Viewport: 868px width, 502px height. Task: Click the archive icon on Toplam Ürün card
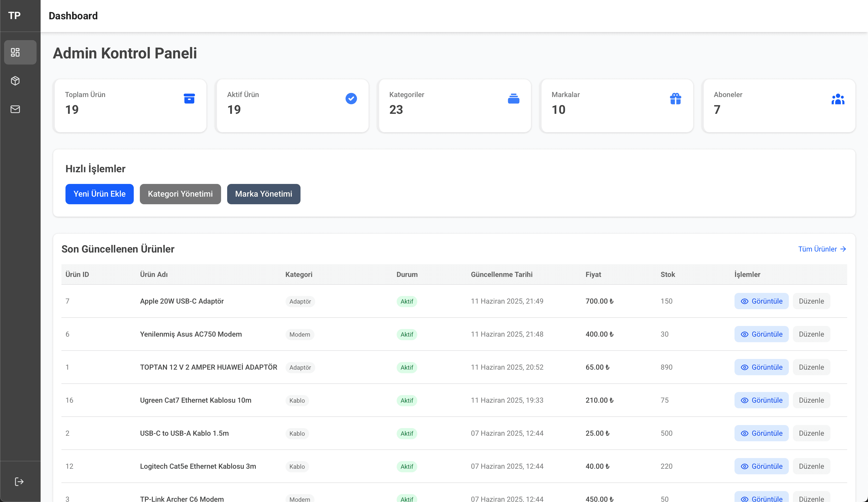(189, 99)
